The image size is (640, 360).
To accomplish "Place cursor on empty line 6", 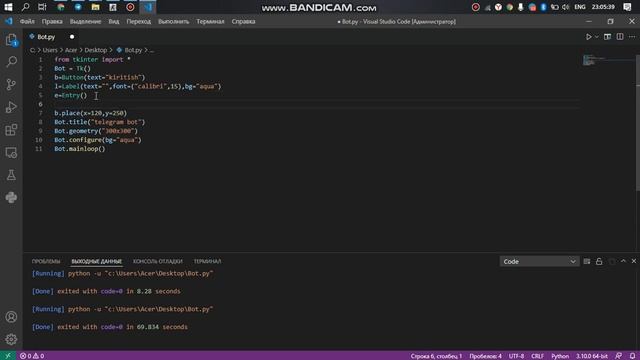I will 316,104.
